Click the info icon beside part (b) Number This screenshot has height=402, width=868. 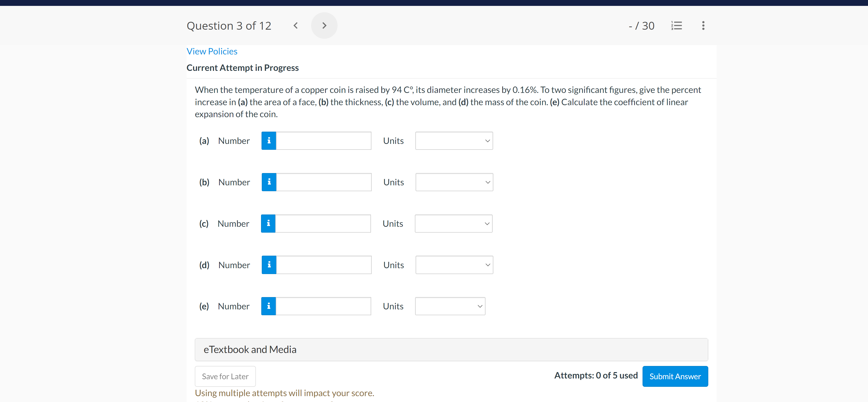(269, 182)
